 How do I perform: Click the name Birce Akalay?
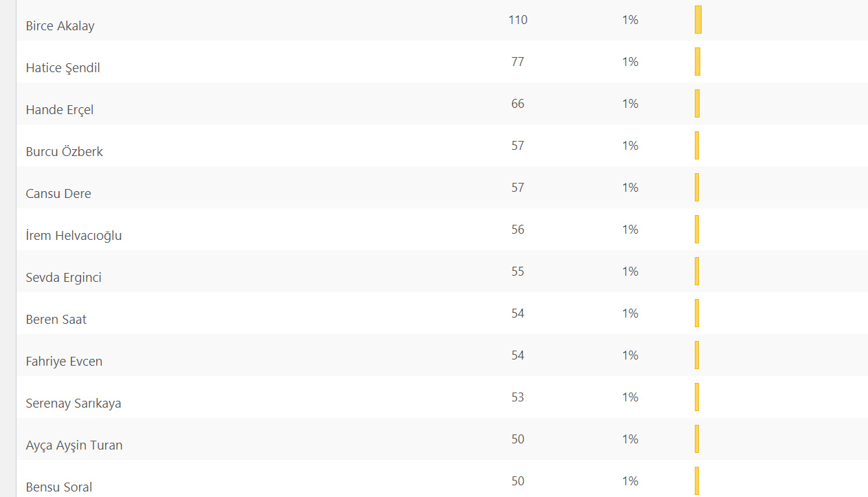point(60,26)
